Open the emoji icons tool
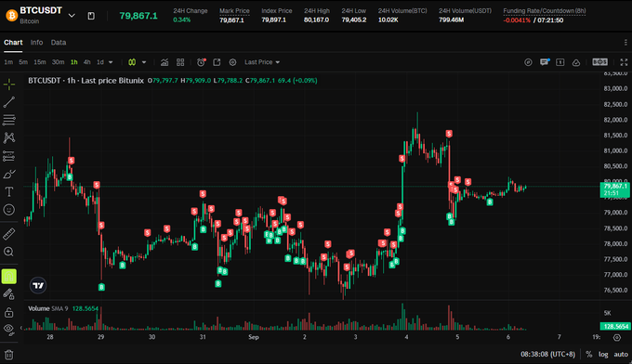Viewport: 632px width, 364px height. coord(9,209)
